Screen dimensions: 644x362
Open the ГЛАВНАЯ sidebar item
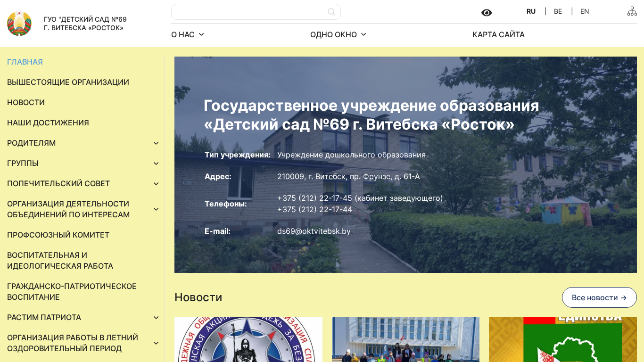[25, 62]
